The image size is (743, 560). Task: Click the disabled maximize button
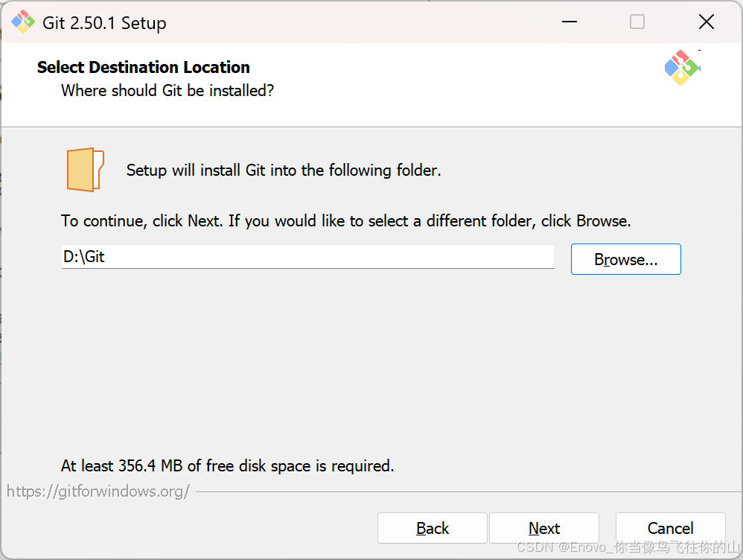tap(637, 22)
